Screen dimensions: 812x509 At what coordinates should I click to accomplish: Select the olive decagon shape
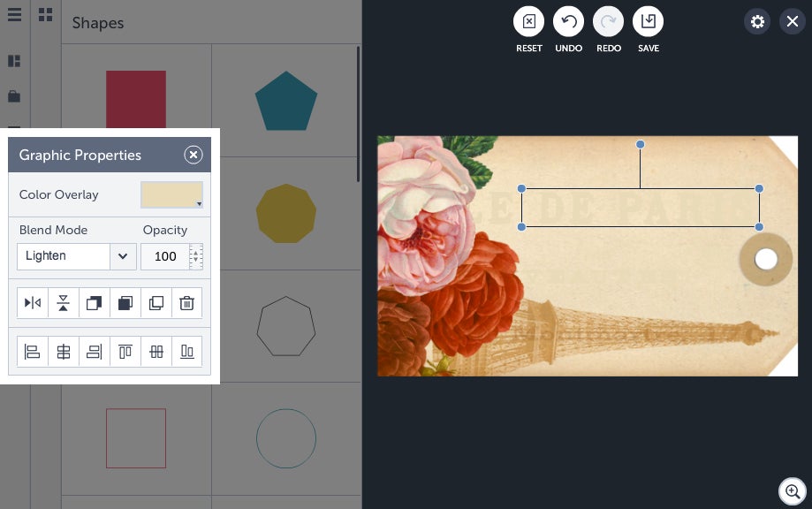pos(286,213)
